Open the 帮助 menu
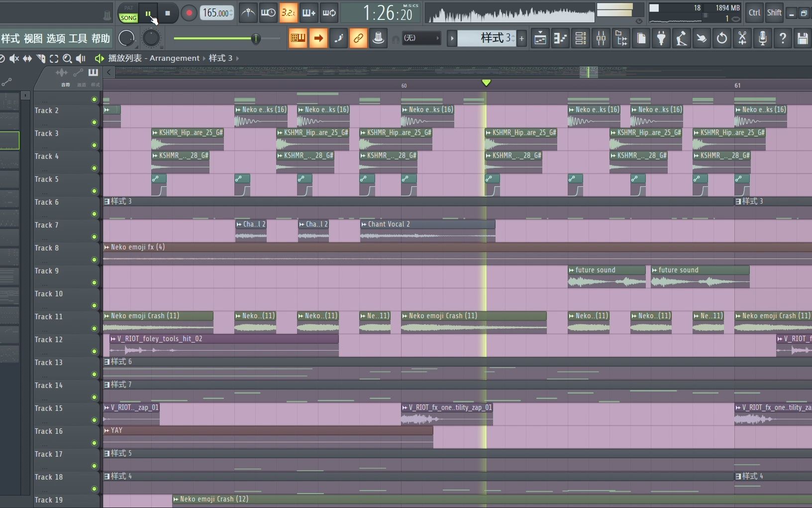This screenshot has width=812, height=508. click(x=101, y=38)
